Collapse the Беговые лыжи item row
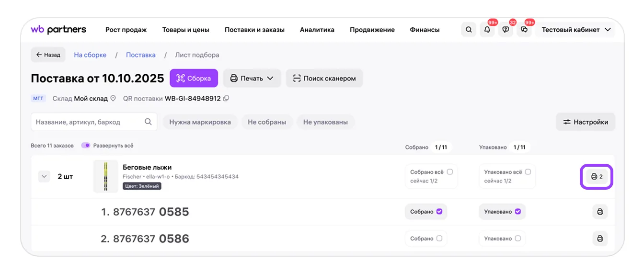Screen dimensions: 644x274 [44, 177]
